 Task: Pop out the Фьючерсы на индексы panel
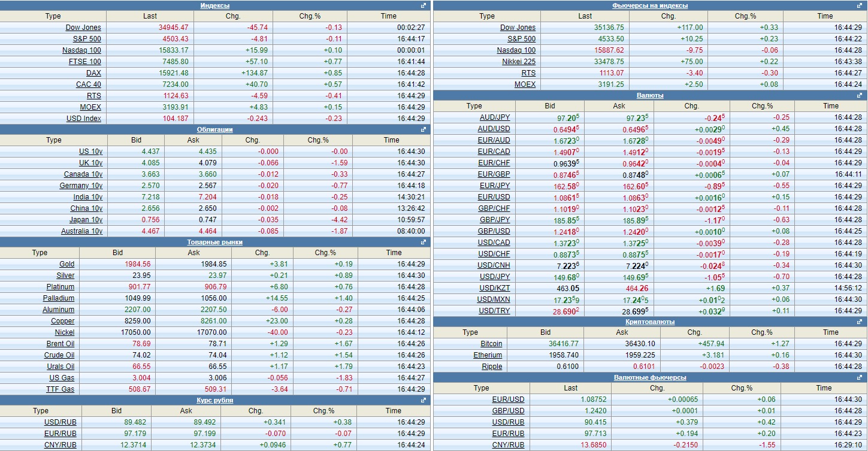coord(860,5)
